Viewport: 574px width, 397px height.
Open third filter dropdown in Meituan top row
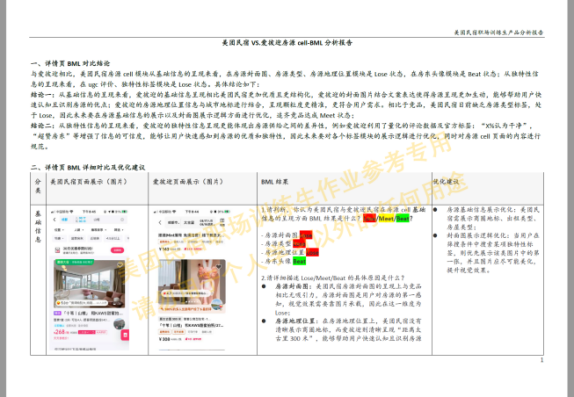97,230
